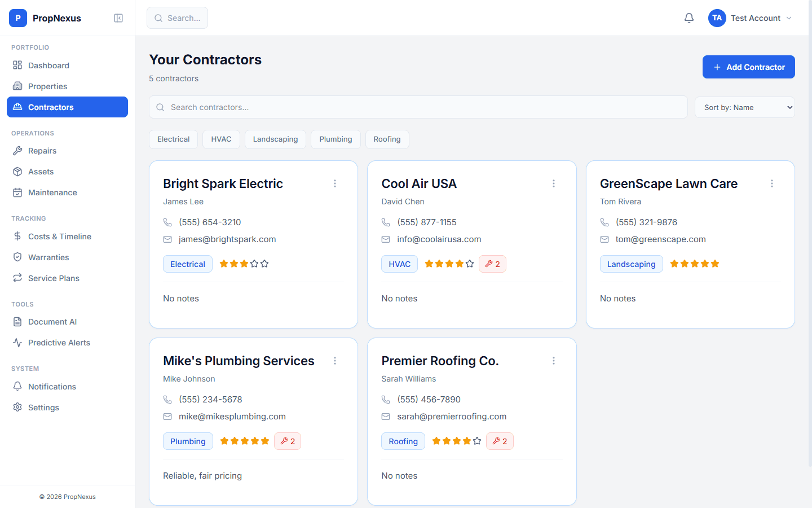Click the wrench badge on Cool Air USA
Screen dimensions: 812x508
click(x=492, y=264)
